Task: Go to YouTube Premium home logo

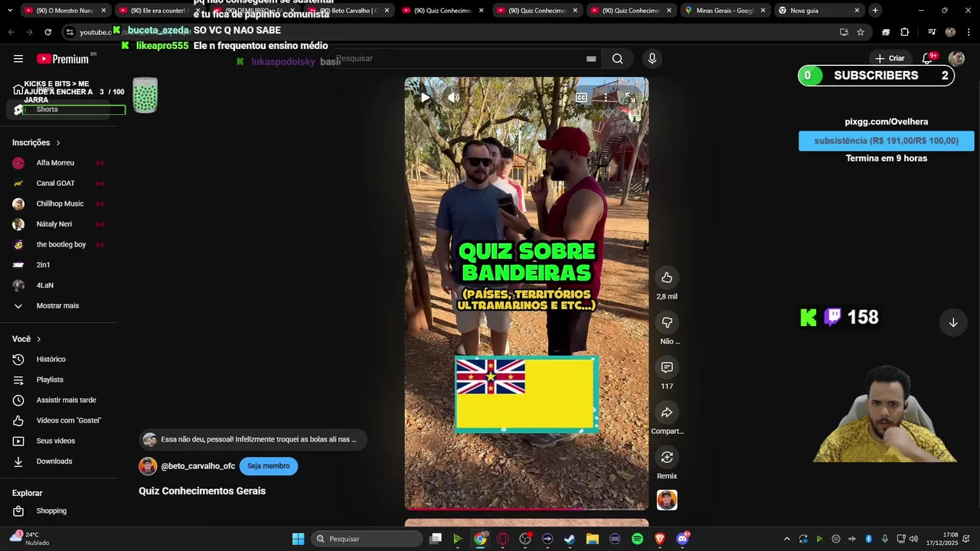Action: click(x=63, y=59)
